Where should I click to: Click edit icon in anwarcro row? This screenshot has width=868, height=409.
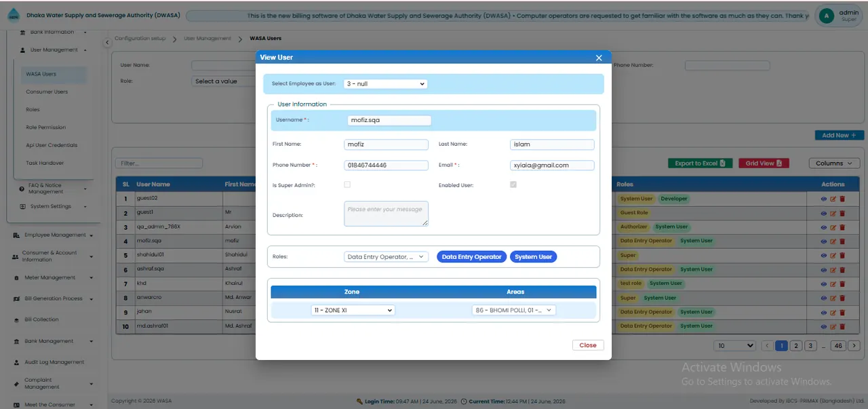[833, 298]
